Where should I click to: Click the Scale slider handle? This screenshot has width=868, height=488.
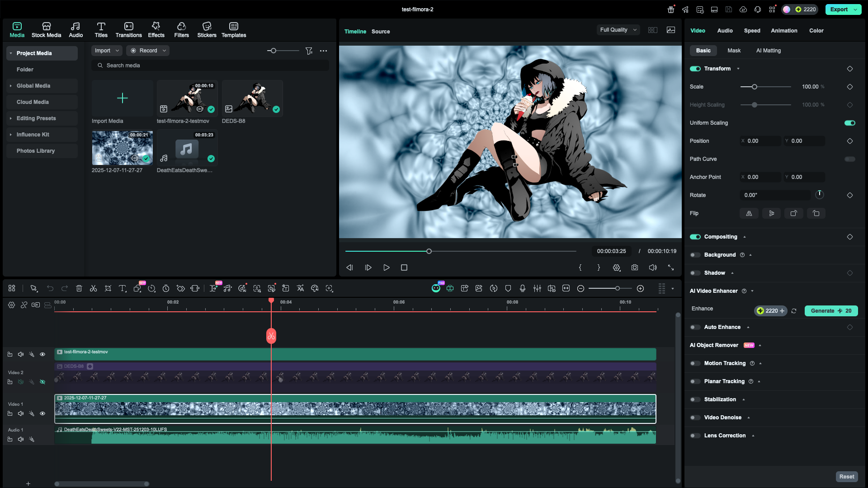click(754, 87)
